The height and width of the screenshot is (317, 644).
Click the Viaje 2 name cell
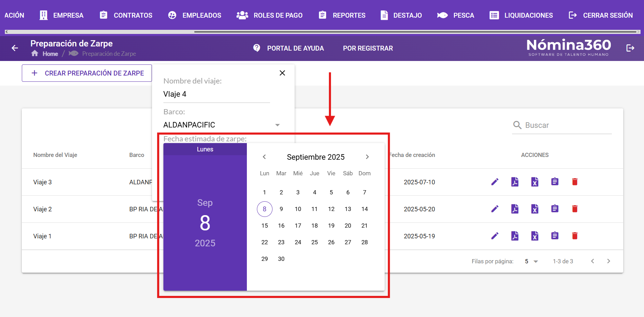[x=42, y=209]
